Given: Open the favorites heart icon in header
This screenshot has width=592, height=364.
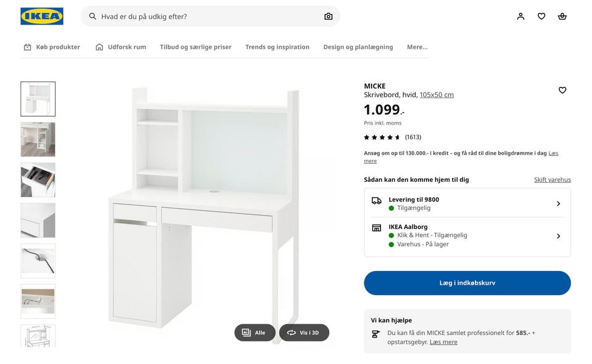Looking at the screenshot, I should point(541,17).
